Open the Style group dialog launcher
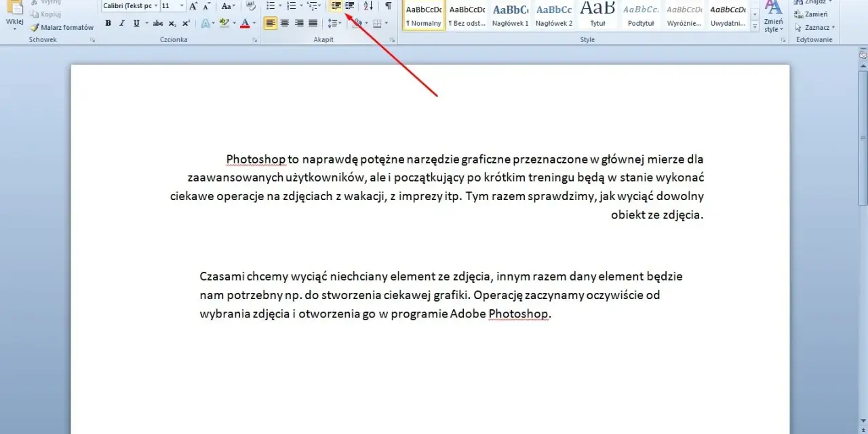The image size is (868, 434). [783, 40]
